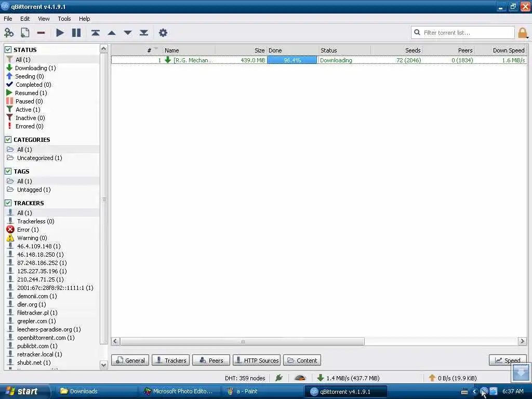
Task: Click Add Torrent Link toolbar icon
Action: click(8, 33)
